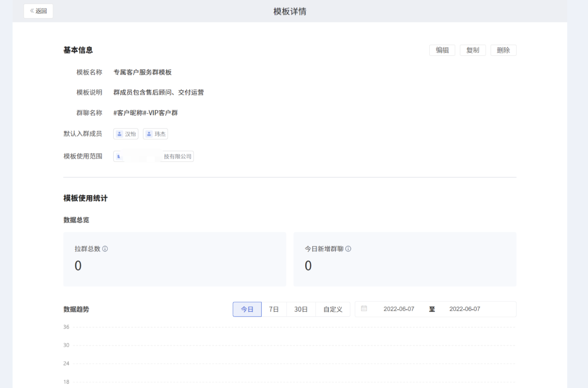
Task: Click the 模板使用统计 heading
Action: tap(85, 198)
